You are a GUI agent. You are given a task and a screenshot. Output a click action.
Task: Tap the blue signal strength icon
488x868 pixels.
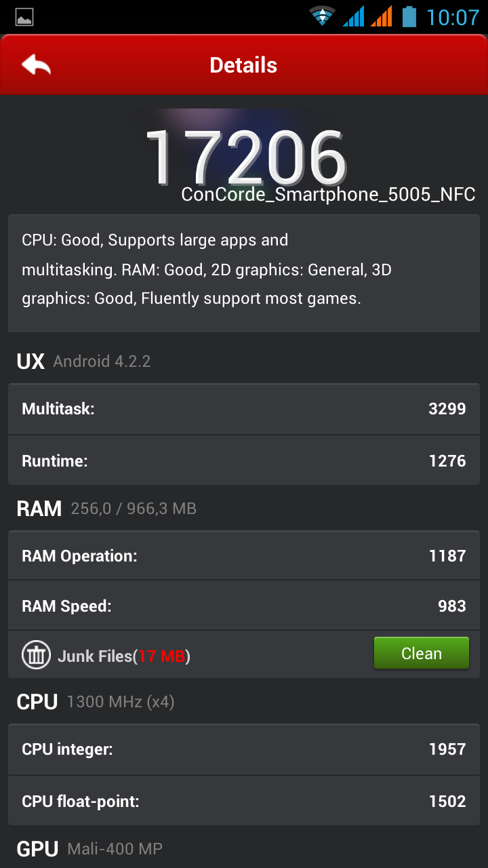(353, 16)
